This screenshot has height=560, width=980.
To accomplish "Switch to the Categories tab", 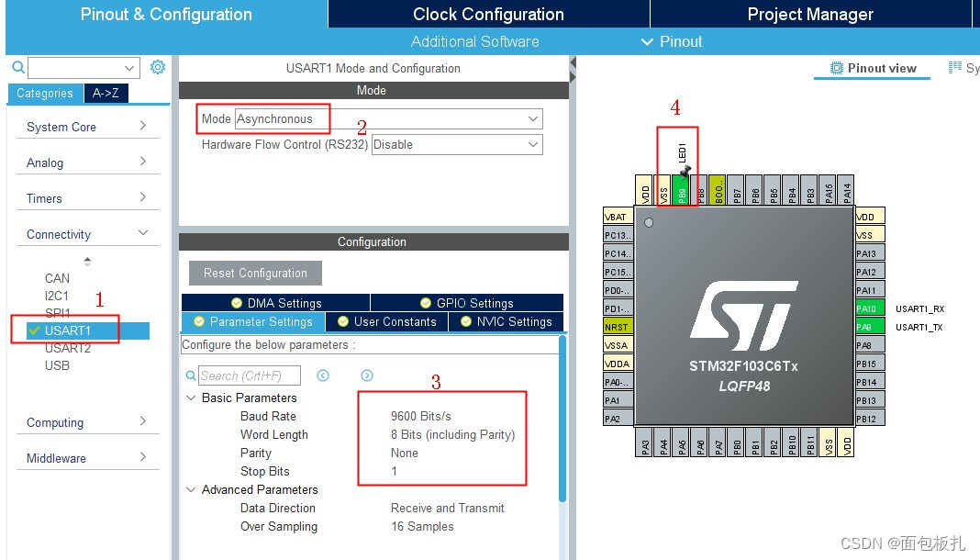I will [x=45, y=93].
